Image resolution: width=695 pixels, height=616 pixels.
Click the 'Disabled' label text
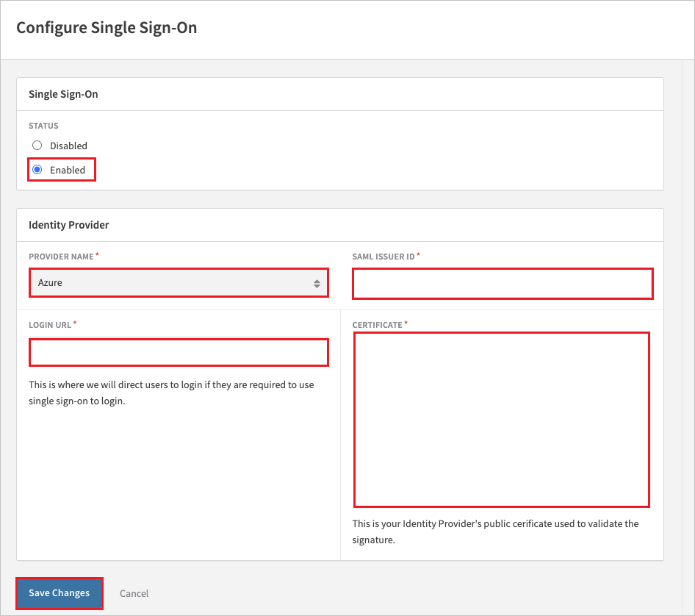[x=68, y=146]
